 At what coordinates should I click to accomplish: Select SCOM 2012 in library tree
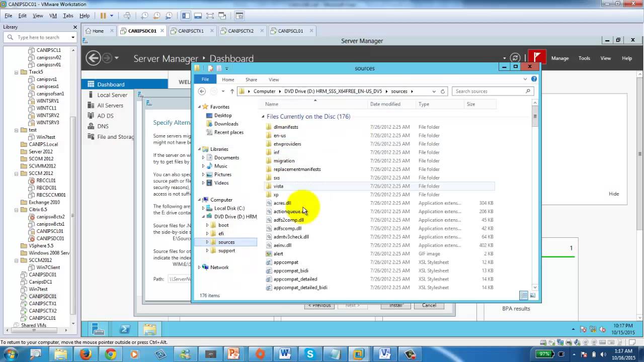point(42,159)
